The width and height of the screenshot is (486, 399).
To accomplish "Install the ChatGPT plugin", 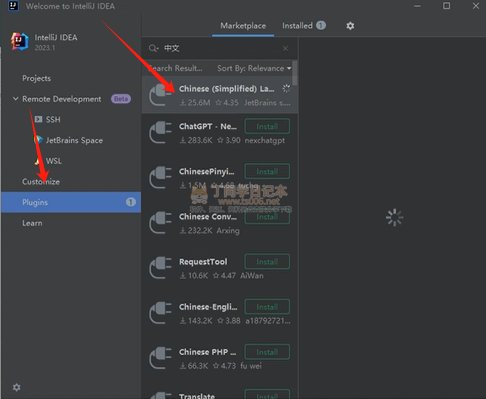I will pyautogui.click(x=267, y=126).
